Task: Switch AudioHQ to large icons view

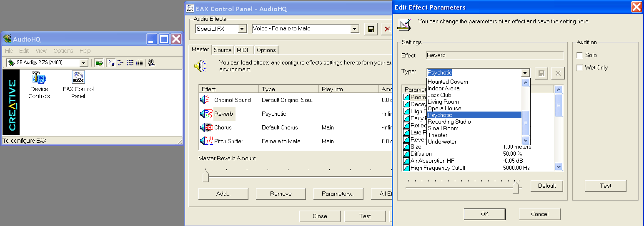Action: (111, 63)
